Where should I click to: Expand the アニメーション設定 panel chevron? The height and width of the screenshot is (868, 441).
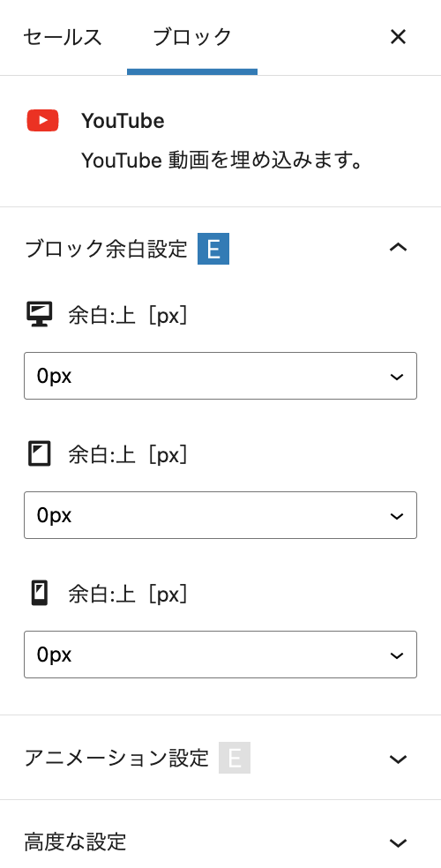(x=399, y=759)
